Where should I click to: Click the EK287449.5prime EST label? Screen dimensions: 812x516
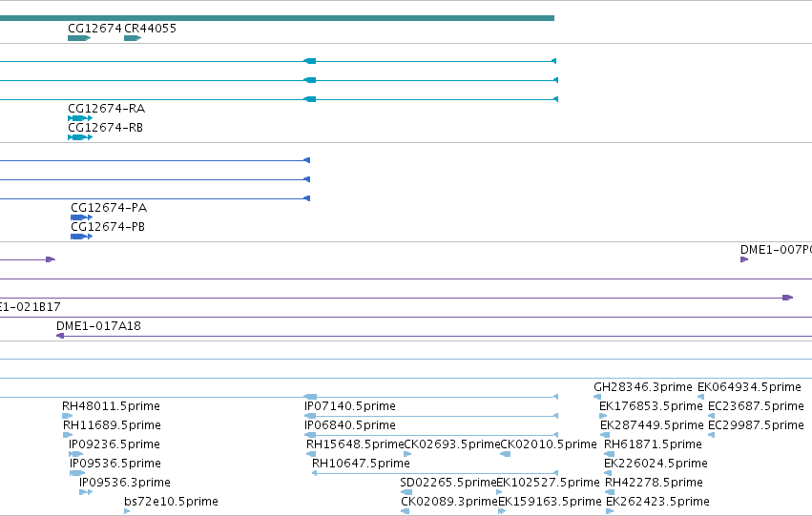coord(652,424)
